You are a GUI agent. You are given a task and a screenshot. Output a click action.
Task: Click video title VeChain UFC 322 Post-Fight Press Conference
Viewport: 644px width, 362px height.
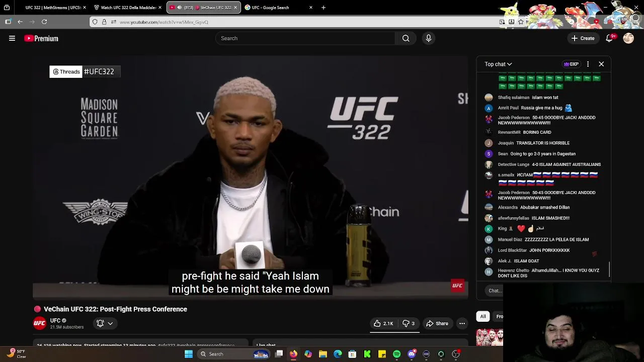pos(115,309)
